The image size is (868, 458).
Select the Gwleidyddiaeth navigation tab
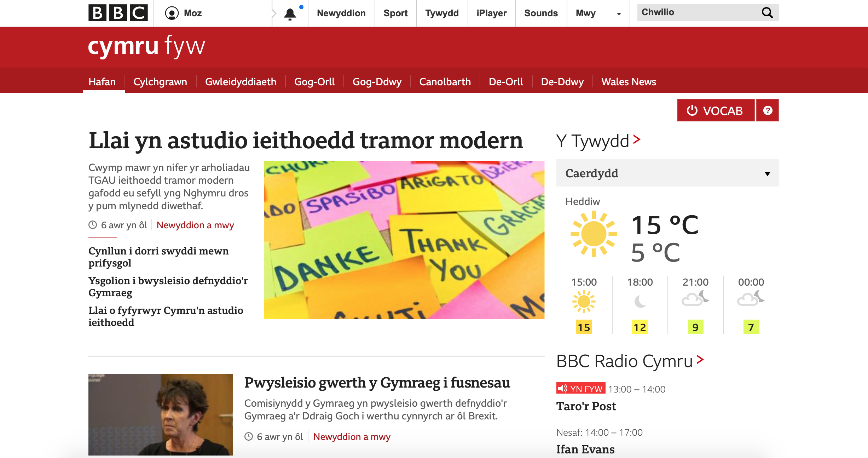[x=241, y=82]
